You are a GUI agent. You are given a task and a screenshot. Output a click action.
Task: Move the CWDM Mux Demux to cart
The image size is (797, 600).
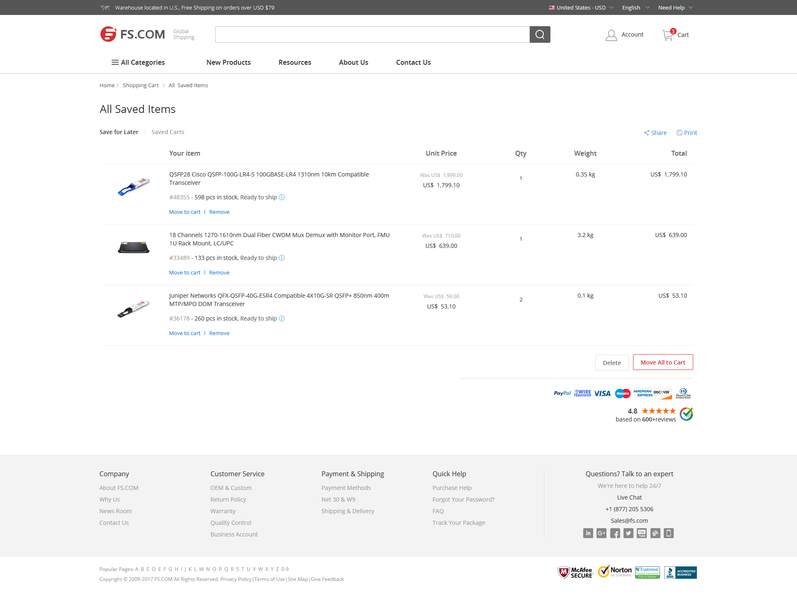(x=185, y=273)
